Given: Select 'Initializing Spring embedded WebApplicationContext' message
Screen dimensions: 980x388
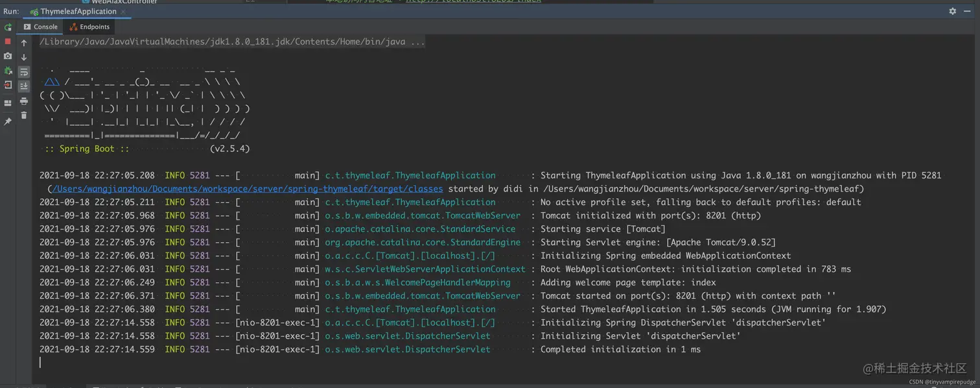Looking at the screenshot, I should pos(666,256).
